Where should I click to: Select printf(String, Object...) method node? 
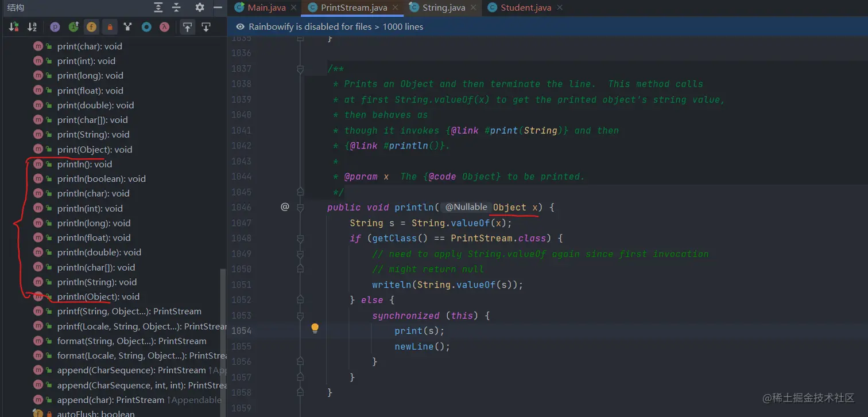click(129, 311)
